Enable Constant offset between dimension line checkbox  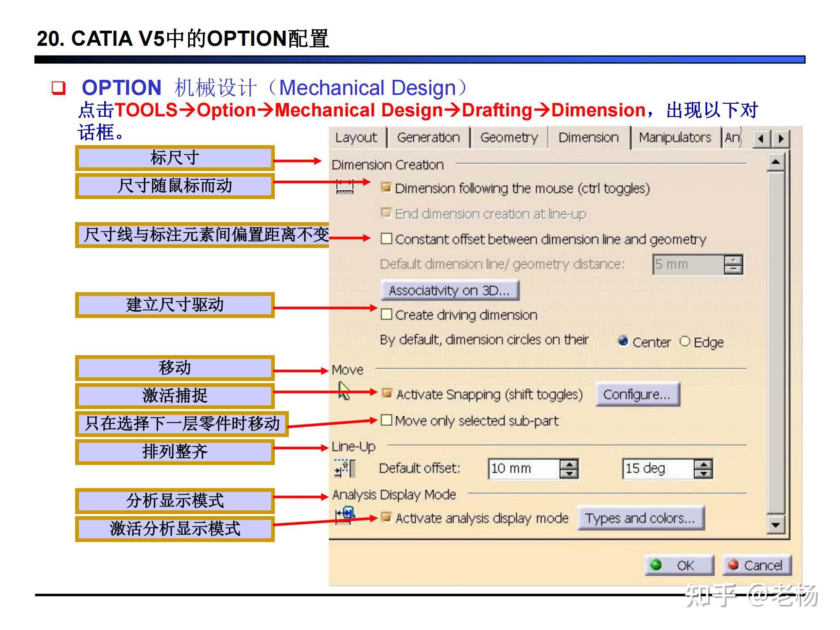[x=386, y=239]
